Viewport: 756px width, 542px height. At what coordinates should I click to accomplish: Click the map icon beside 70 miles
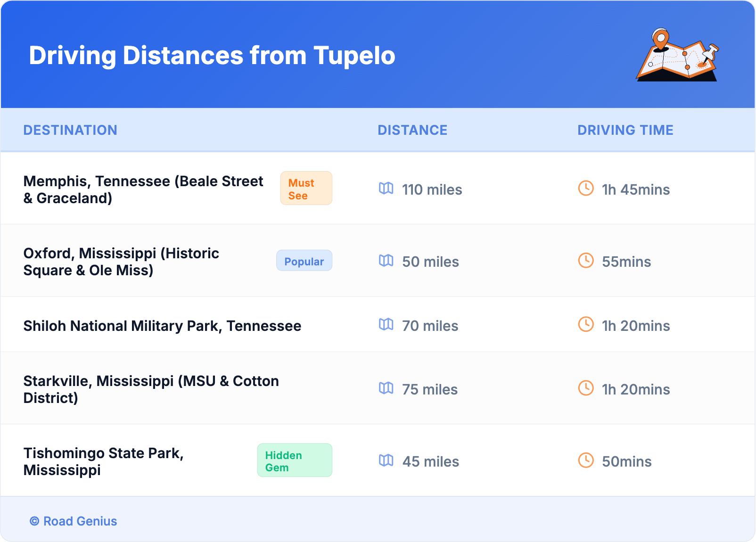click(x=386, y=325)
